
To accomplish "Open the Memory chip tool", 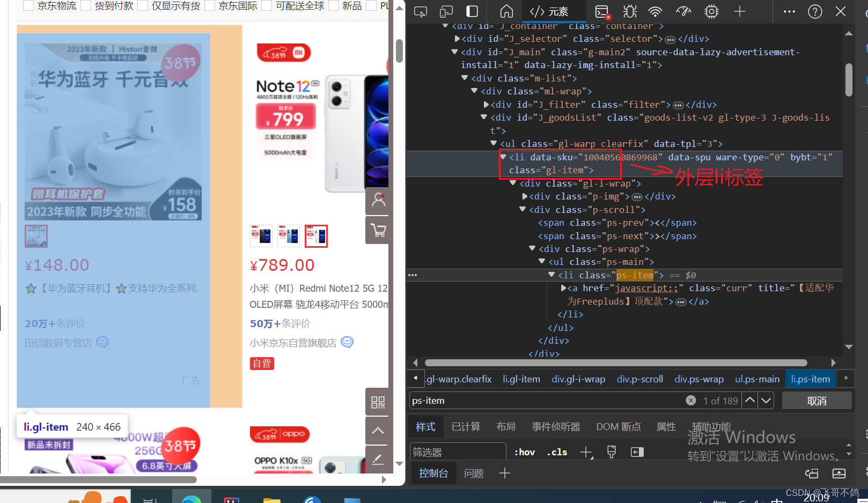I will [711, 12].
